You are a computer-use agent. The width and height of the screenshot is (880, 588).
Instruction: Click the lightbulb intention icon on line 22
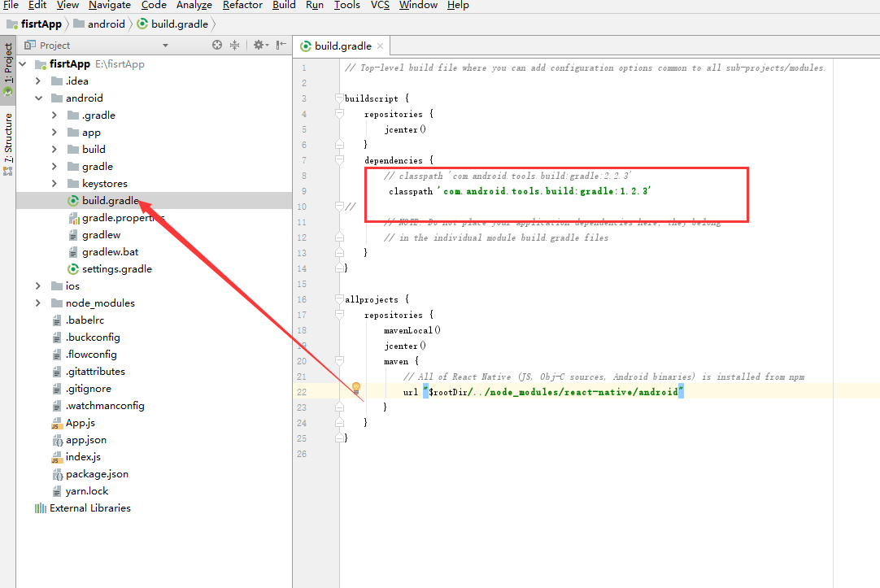(x=355, y=388)
